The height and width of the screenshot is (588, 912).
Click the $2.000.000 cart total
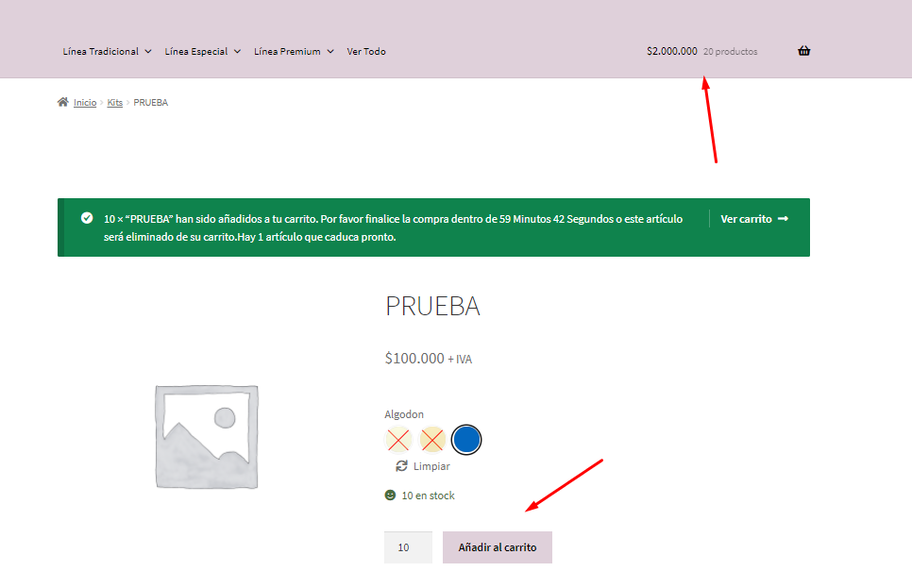(x=671, y=51)
